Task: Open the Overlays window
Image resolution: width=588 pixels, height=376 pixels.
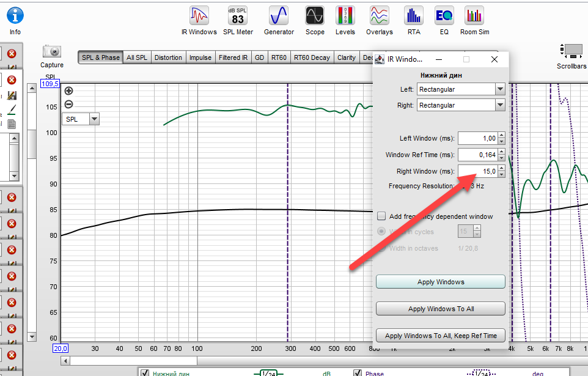Action: click(379, 21)
